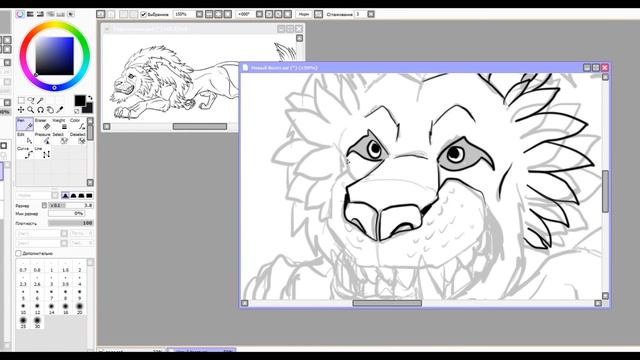This screenshot has width=640, height=360.
Task: Click the reset zoom toolbar button
Action: [x=228, y=14]
